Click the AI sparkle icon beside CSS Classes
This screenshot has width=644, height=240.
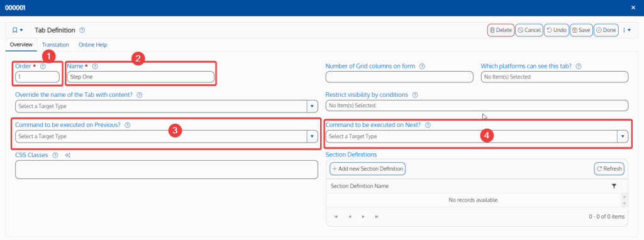[x=68, y=155]
